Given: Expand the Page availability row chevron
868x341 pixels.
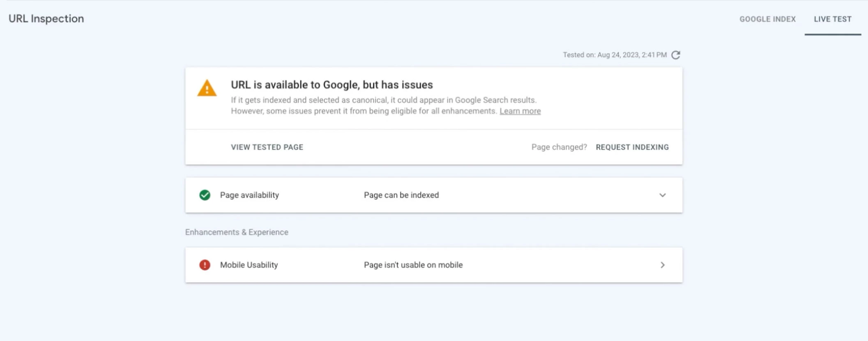Looking at the screenshot, I should pos(662,195).
